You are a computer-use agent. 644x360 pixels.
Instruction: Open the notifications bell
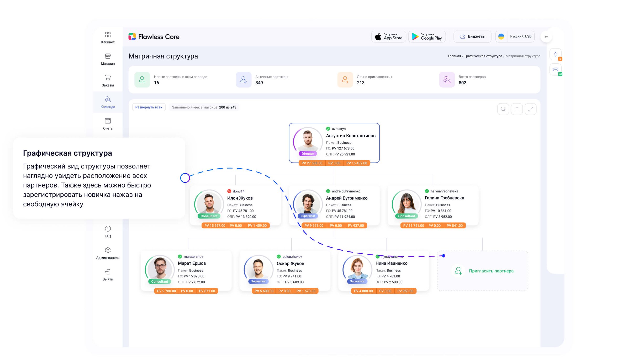click(555, 55)
